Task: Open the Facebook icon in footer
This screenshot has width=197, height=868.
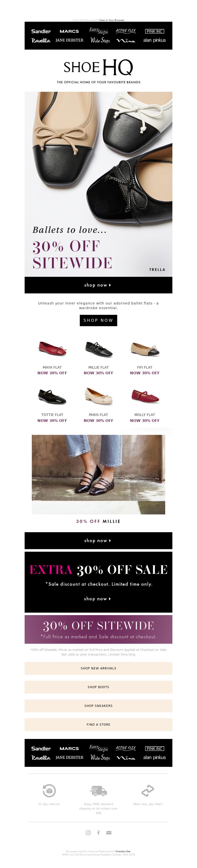Action: (x=98, y=832)
